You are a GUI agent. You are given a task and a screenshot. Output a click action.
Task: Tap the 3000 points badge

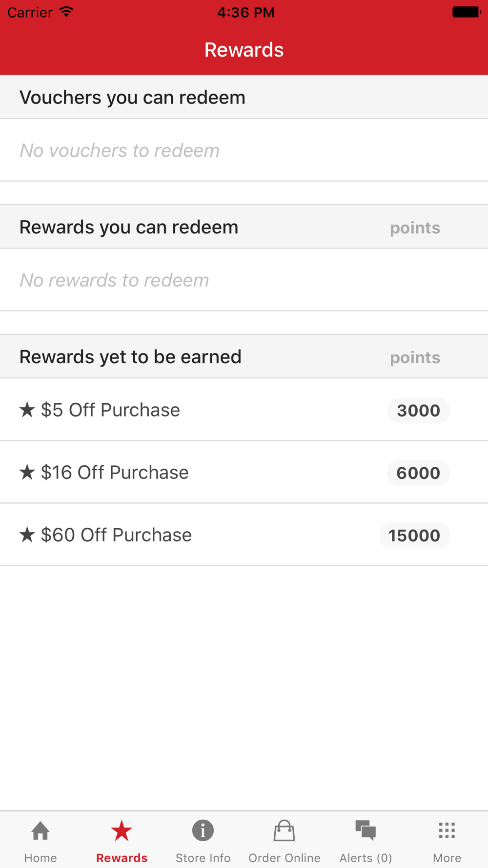click(x=418, y=411)
